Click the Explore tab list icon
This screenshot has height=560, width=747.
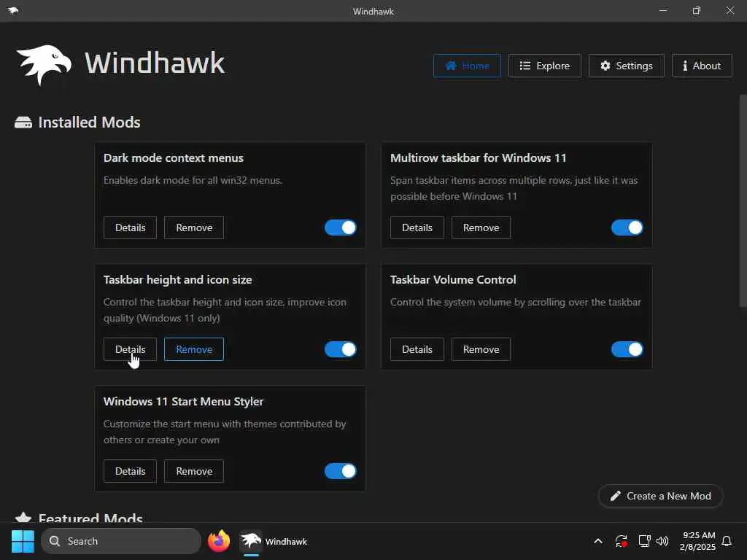[x=525, y=66]
